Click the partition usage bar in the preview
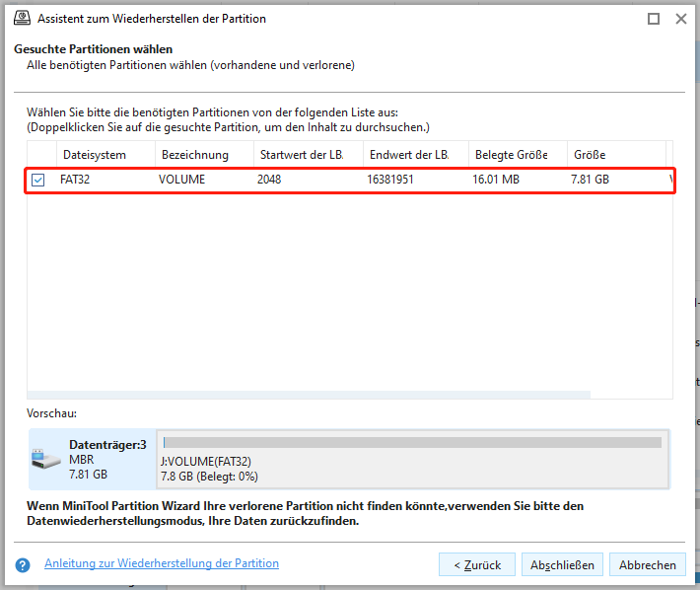Image resolution: width=700 pixels, height=590 pixels. click(x=412, y=443)
